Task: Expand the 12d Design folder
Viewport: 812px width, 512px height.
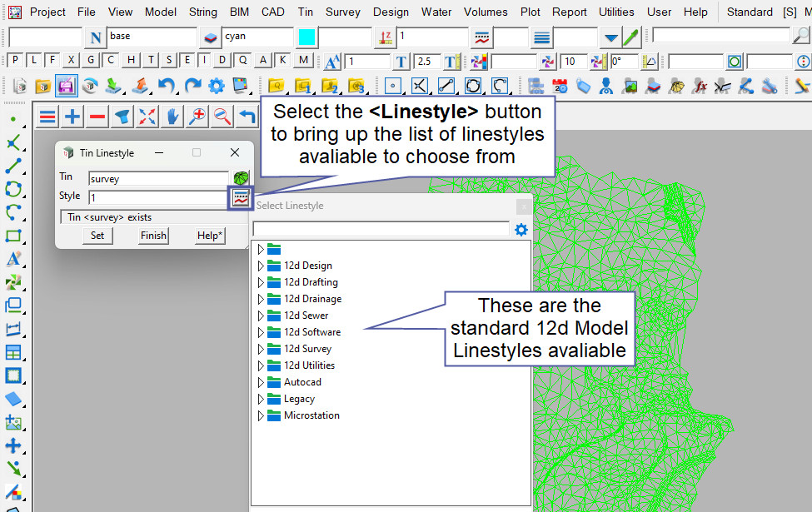Action: [261, 266]
